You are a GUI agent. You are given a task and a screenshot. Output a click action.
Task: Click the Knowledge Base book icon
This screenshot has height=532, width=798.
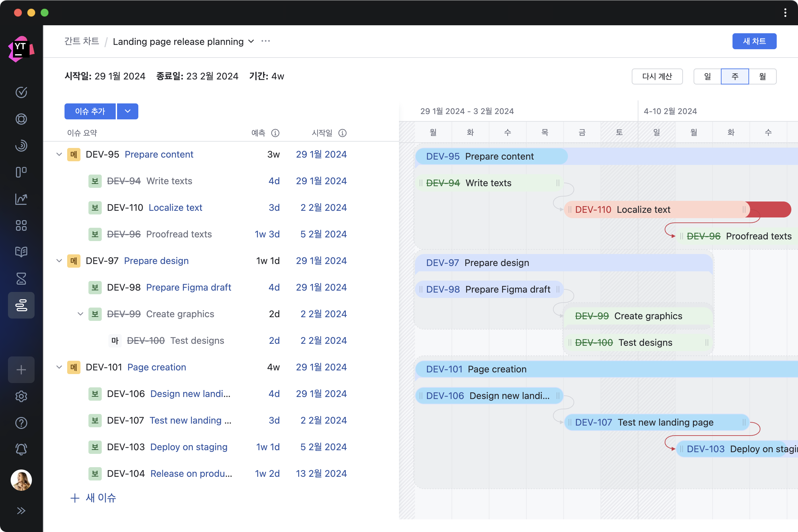pos(21,252)
